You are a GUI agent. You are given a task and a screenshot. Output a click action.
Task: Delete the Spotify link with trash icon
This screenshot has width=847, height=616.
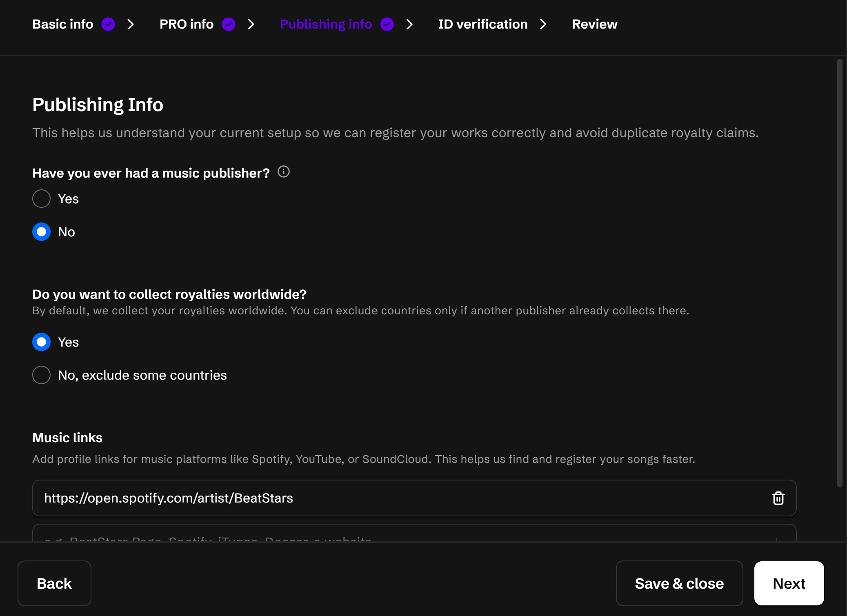pos(778,498)
